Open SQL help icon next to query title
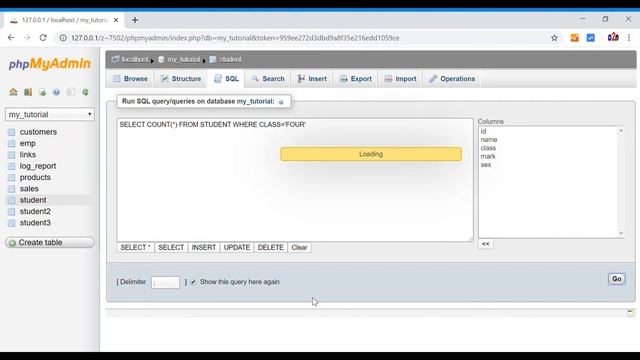The image size is (640, 360). point(281,102)
